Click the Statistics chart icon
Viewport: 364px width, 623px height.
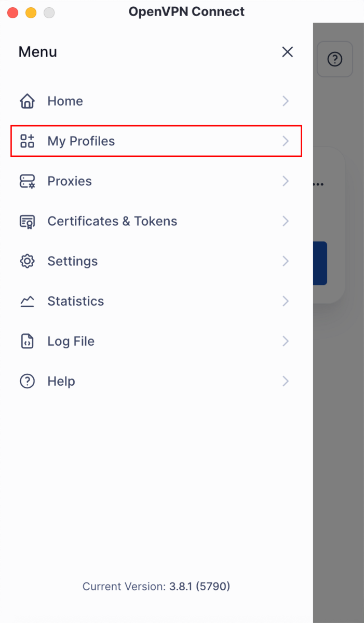coord(27,301)
